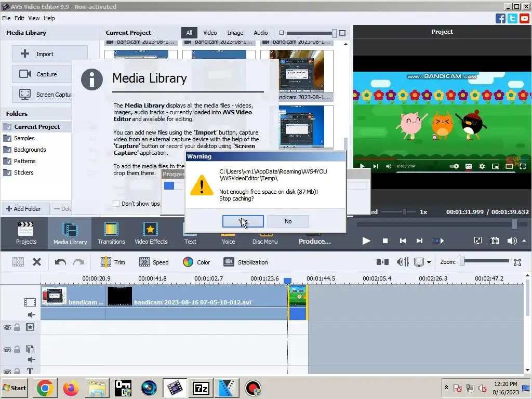Image resolution: width=532 pixels, height=399 pixels.
Task: Toggle the Don't show tips checkbox
Action: tap(116, 204)
